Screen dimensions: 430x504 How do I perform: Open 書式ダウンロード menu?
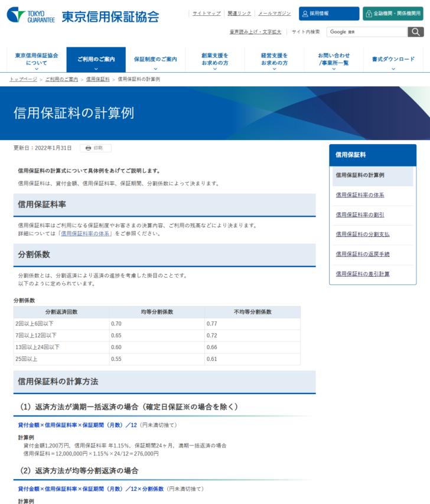pyautogui.click(x=393, y=60)
